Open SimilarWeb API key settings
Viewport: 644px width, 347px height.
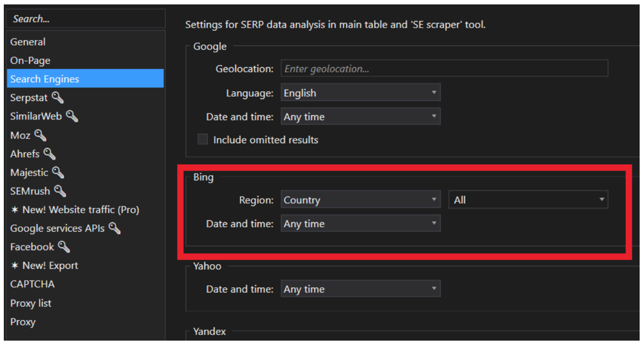pos(72,116)
